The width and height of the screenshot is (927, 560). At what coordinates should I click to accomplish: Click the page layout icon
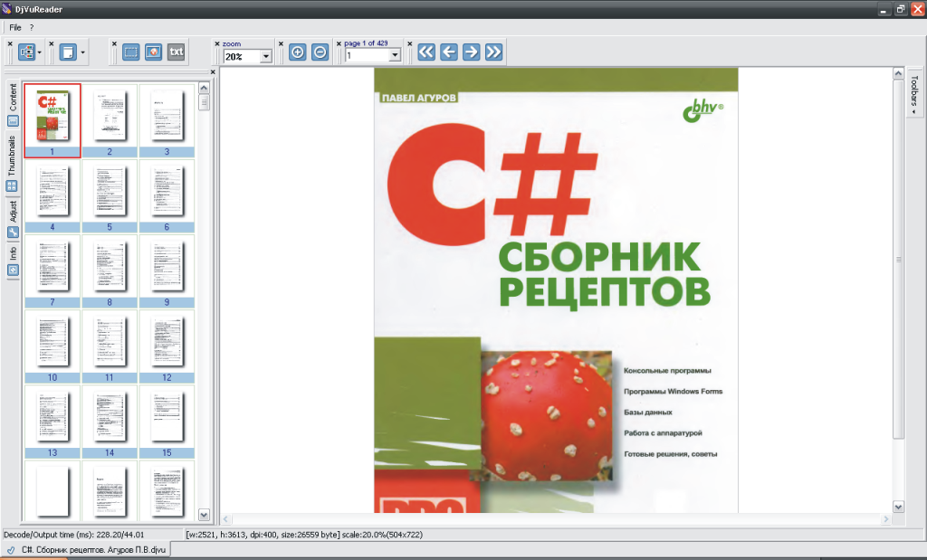click(68, 52)
